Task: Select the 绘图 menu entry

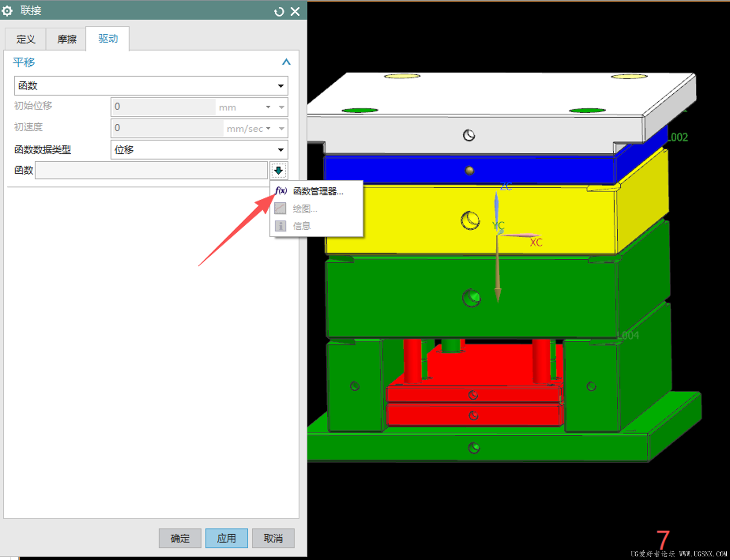Action: (305, 208)
